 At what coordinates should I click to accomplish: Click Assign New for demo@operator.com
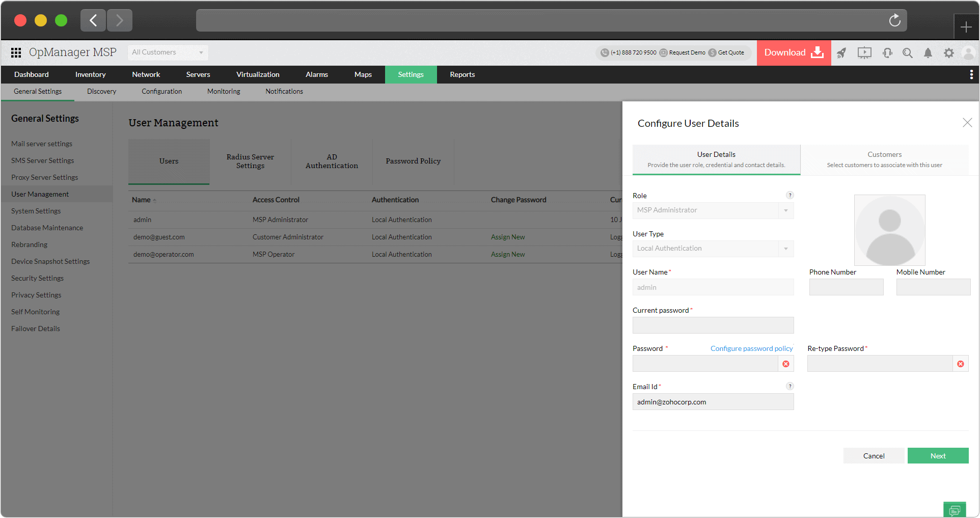pos(508,255)
